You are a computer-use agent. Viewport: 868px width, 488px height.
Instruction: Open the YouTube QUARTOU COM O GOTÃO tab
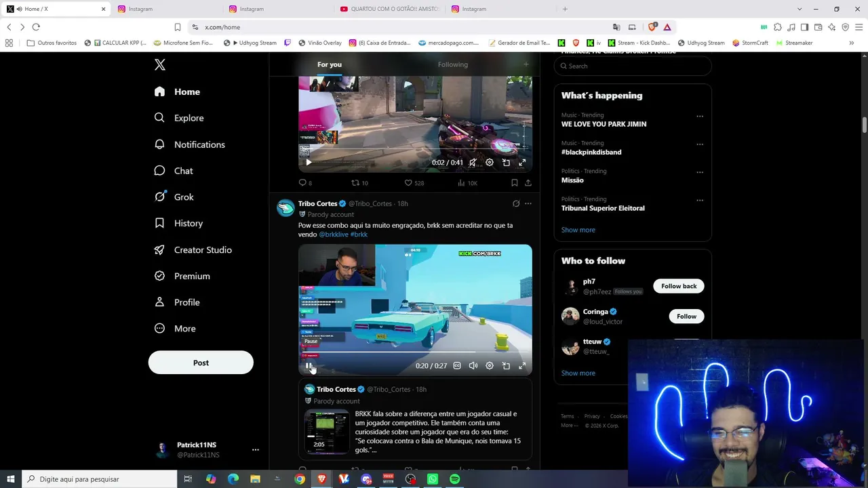tap(390, 9)
